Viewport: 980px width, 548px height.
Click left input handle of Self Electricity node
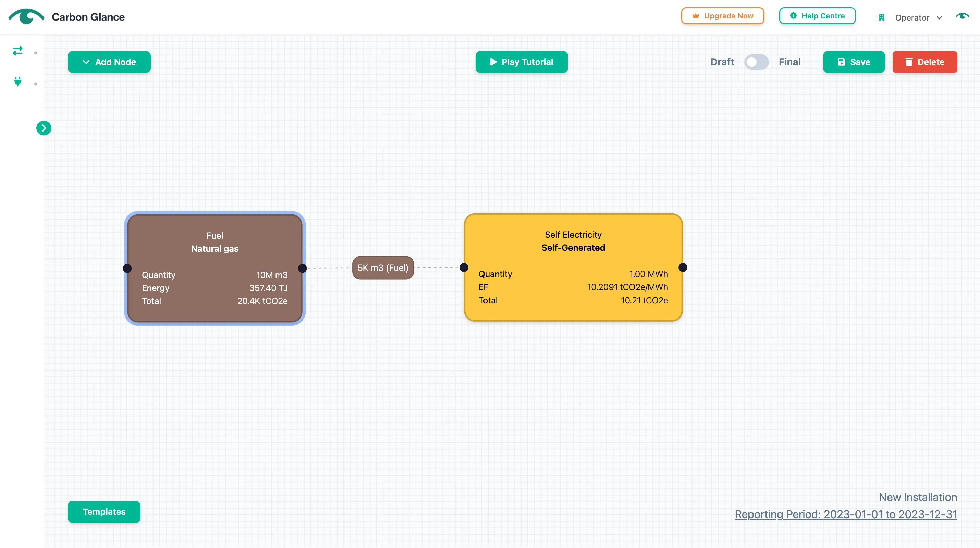tap(464, 267)
